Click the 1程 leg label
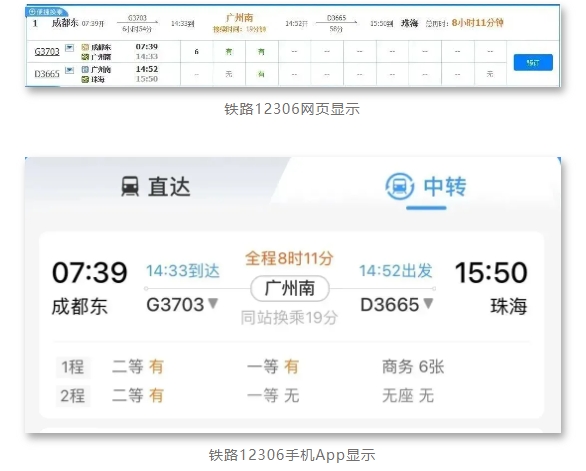 [x=73, y=367]
